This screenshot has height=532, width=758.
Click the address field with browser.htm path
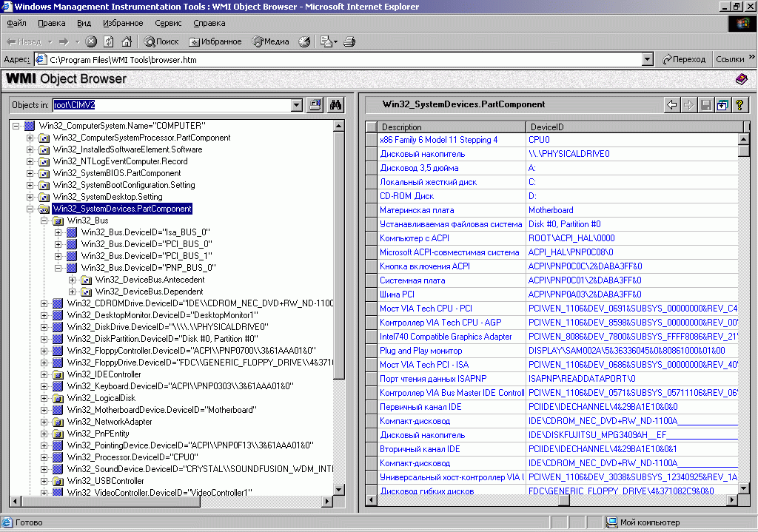tap(338, 59)
